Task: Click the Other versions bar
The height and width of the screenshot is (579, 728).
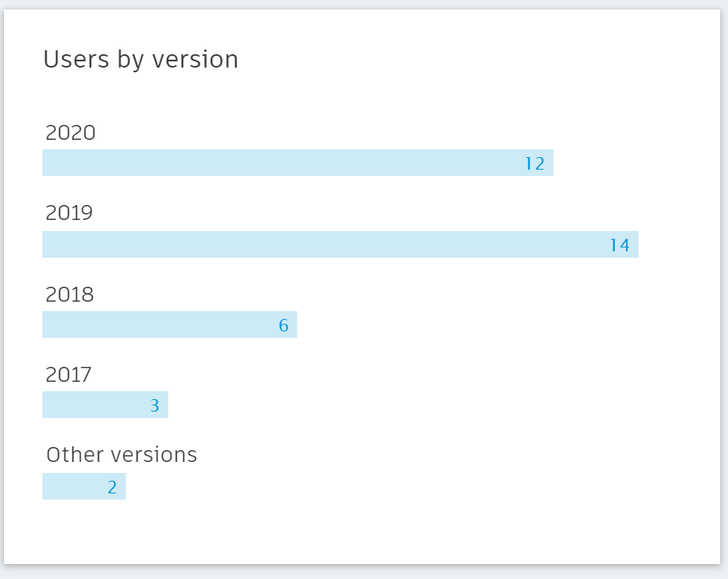Action: [x=84, y=486]
